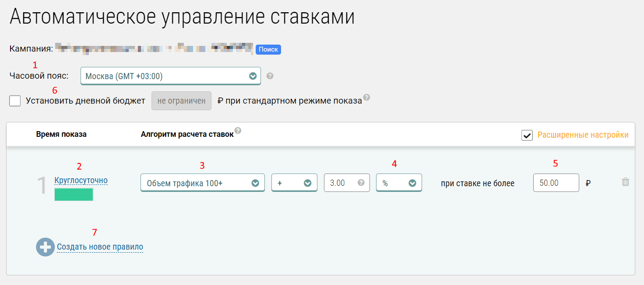This screenshot has height=285, width=644.
Task: Click help icon inside the 3.00 field
Action: point(361,183)
